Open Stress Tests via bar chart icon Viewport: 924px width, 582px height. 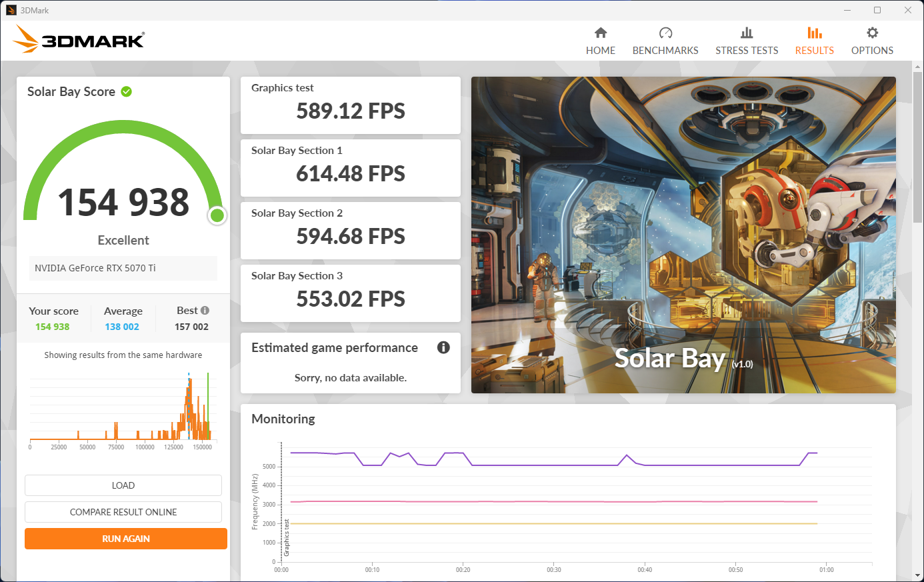747,33
